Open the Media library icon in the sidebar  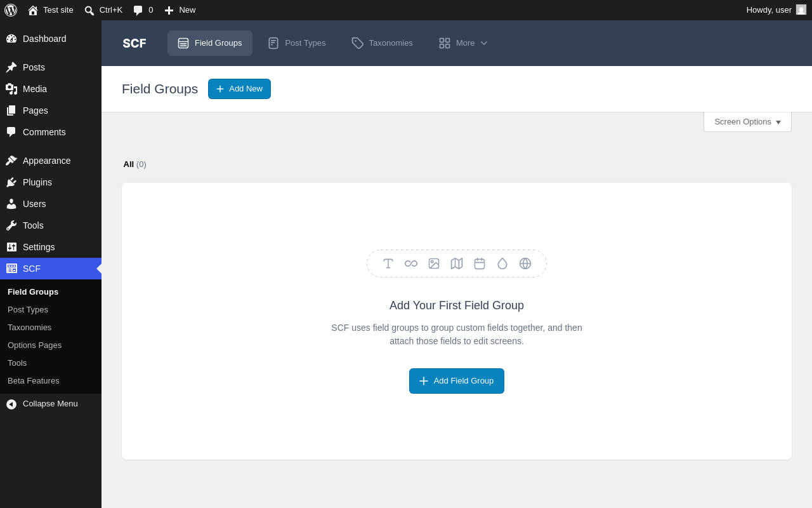[11, 89]
